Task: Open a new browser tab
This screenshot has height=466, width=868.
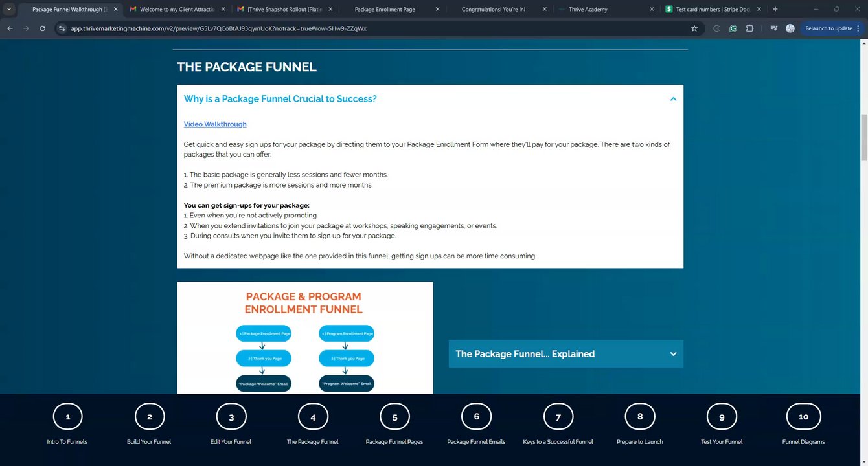Action: coord(775,9)
